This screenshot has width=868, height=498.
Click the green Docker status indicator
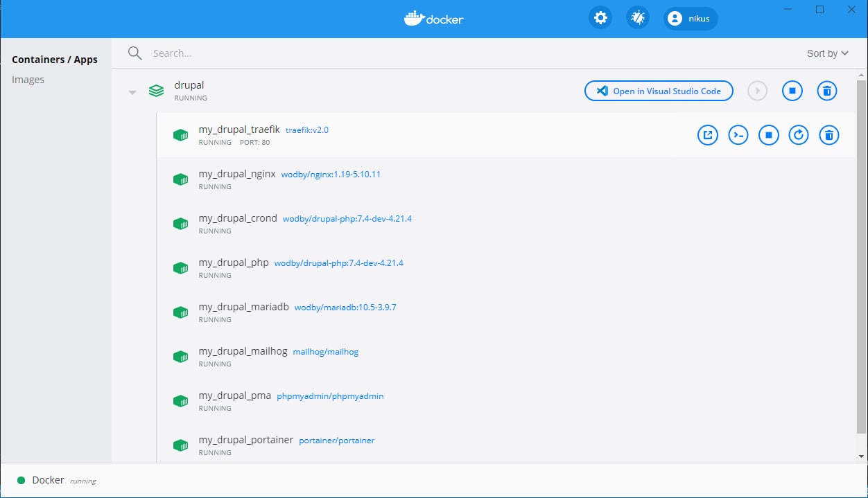click(x=21, y=480)
